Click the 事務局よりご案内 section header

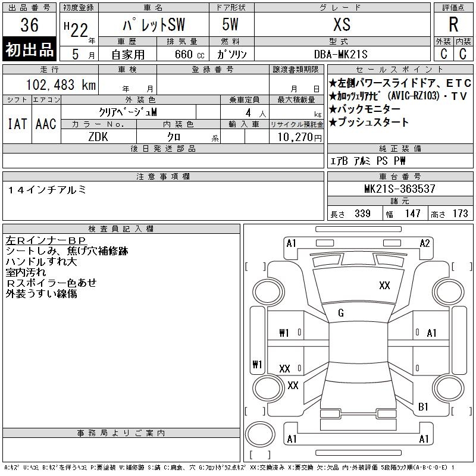point(121,433)
